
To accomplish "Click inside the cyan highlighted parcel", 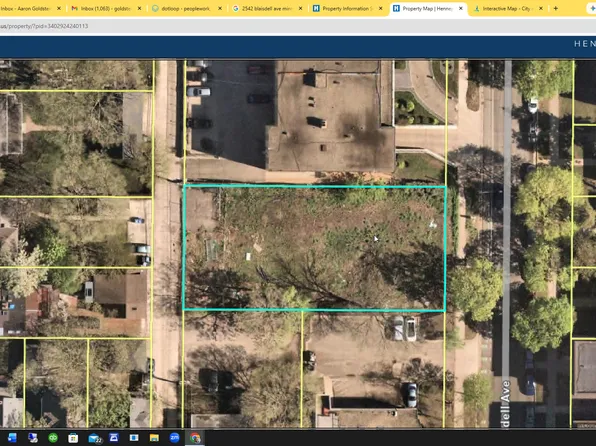I will (314, 248).
